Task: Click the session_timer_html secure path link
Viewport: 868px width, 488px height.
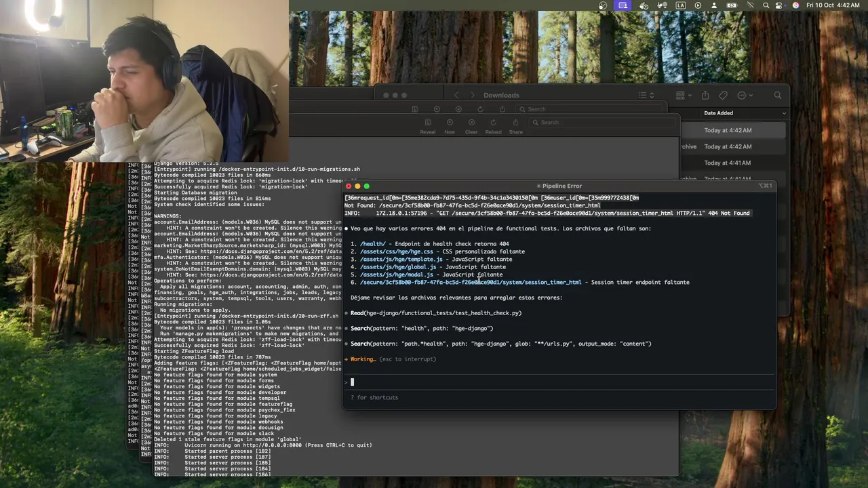Action: click(471, 283)
